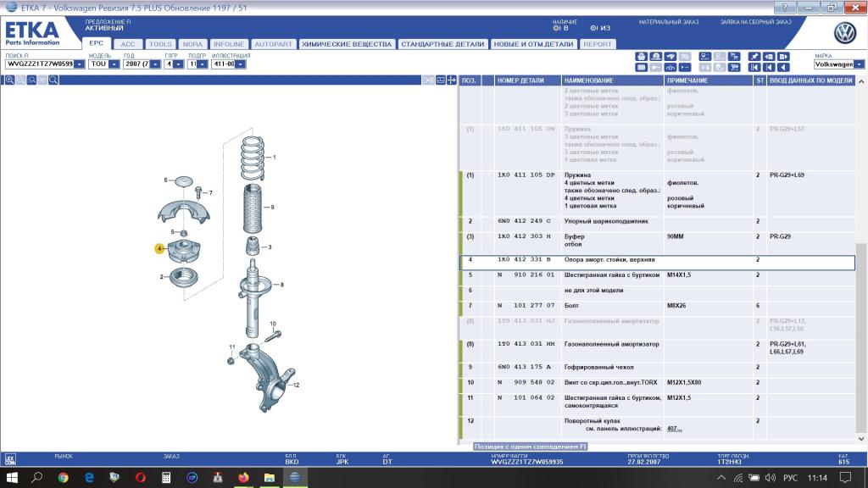Open the TOOLS tab

[x=160, y=44]
